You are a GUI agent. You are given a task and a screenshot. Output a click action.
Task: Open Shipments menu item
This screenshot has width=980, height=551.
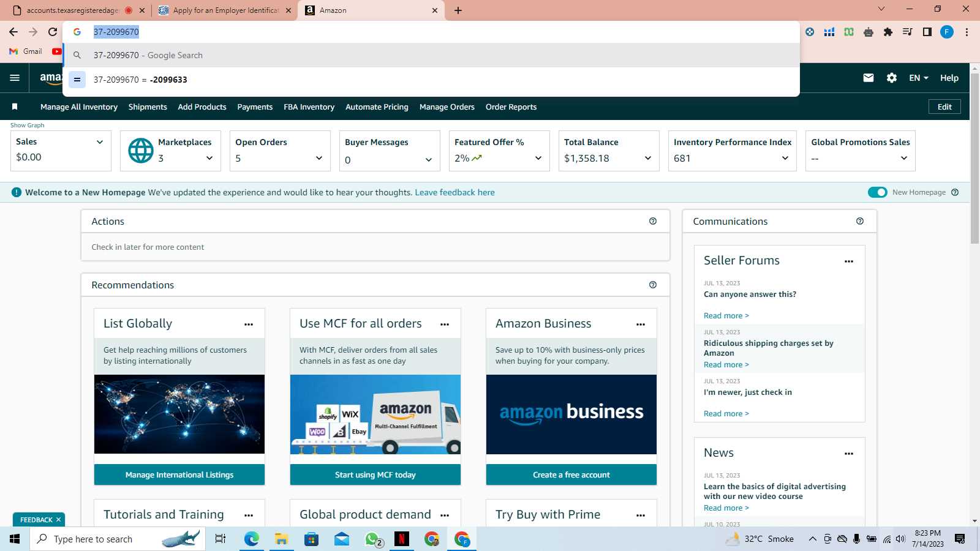(148, 107)
